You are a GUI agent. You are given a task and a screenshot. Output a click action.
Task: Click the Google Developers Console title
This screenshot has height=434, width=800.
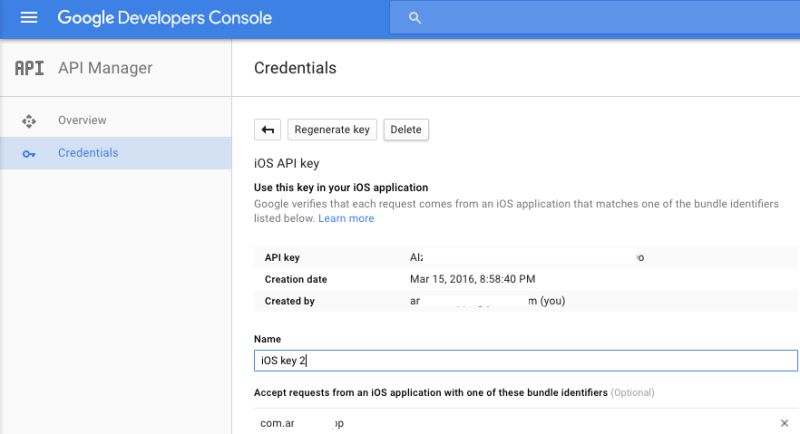(164, 18)
